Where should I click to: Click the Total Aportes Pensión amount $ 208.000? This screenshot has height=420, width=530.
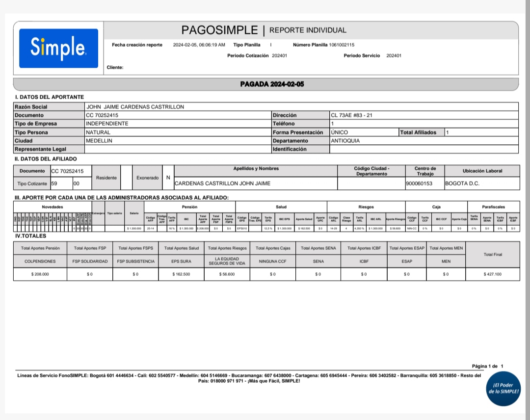coord(40,274)
